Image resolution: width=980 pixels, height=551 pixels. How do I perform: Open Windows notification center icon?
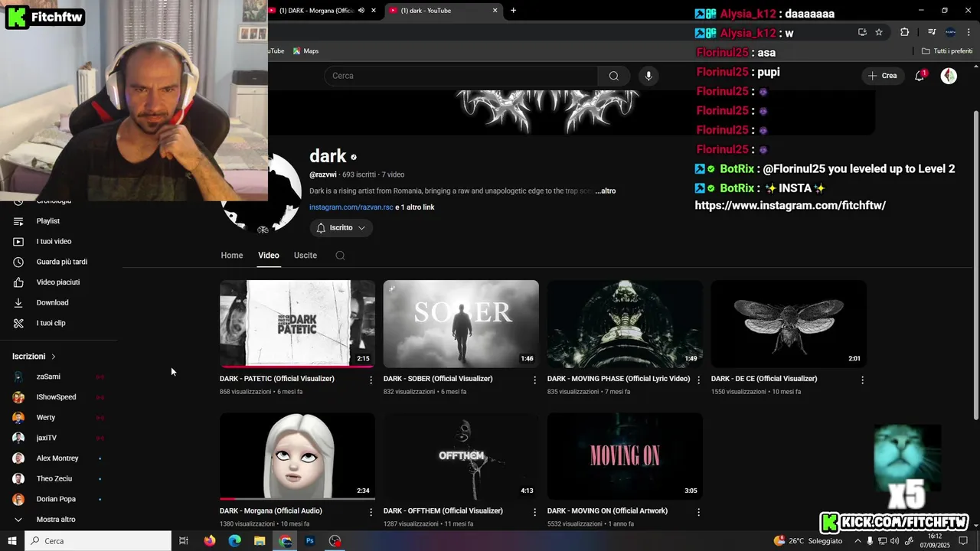click(x=963, y=541)
